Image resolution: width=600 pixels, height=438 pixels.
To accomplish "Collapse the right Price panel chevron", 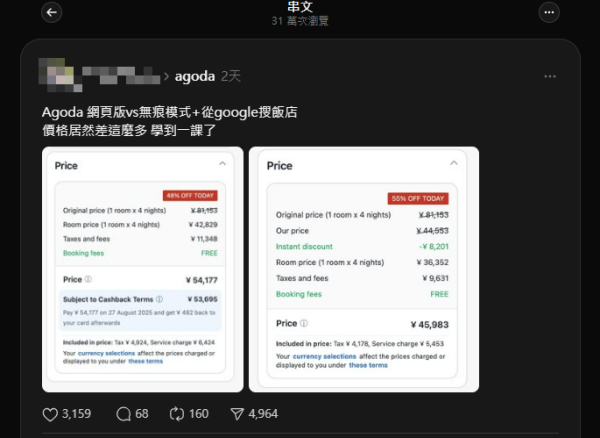I will click(x=454, y=163).
